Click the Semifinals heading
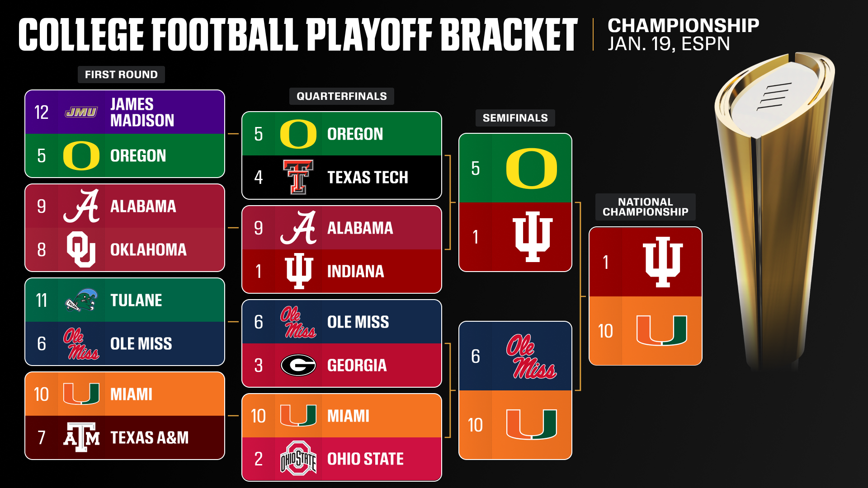The width and height of the screenshot is (868, 488). pyautogui.click(x=515, y=118)
